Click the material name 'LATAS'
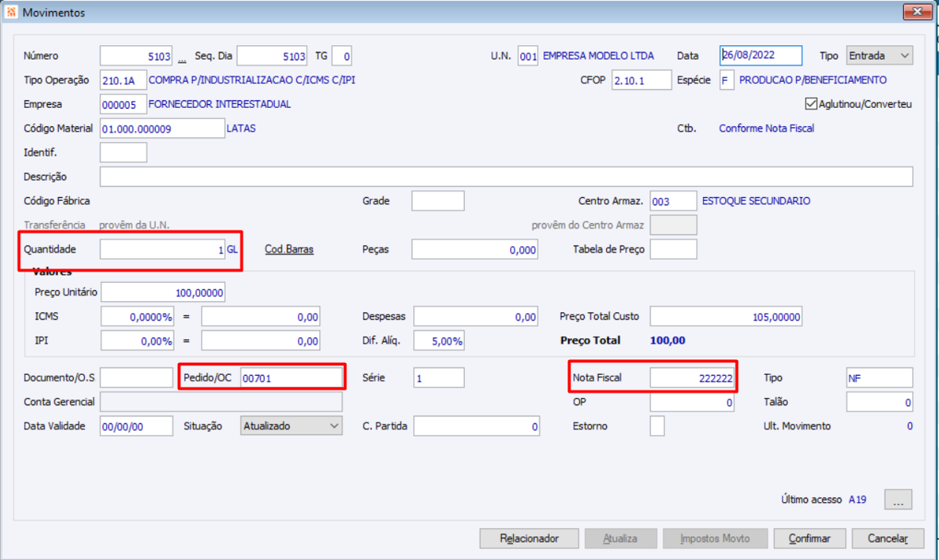 pyautogui.click(x=241, y=128)
